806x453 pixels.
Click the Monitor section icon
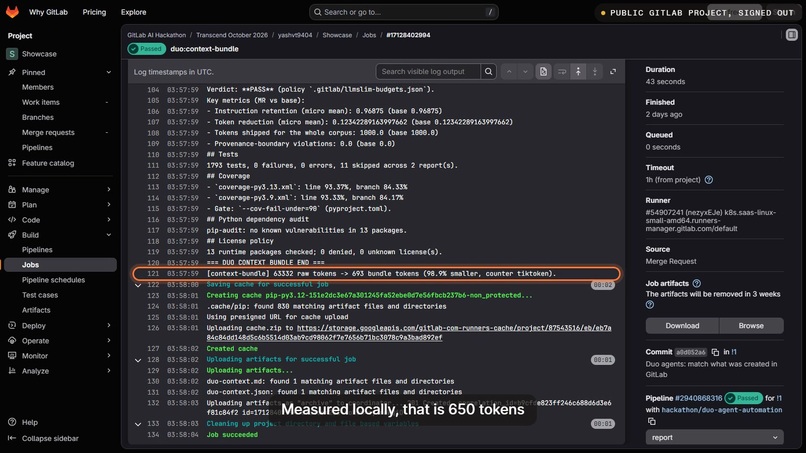coord(12,355)
